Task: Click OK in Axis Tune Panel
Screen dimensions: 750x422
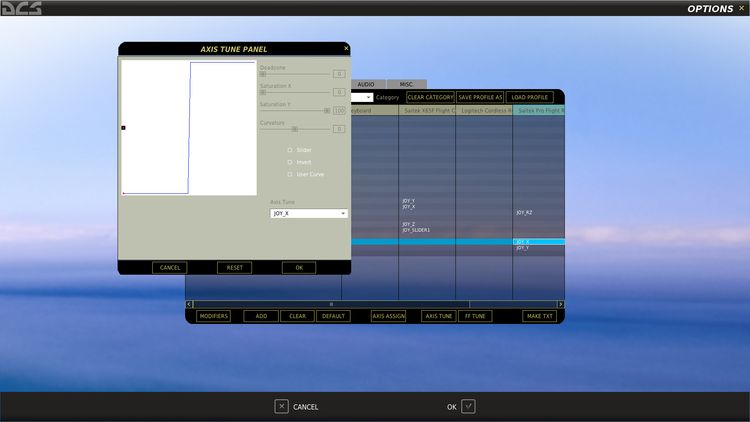Action: point(299,267)
